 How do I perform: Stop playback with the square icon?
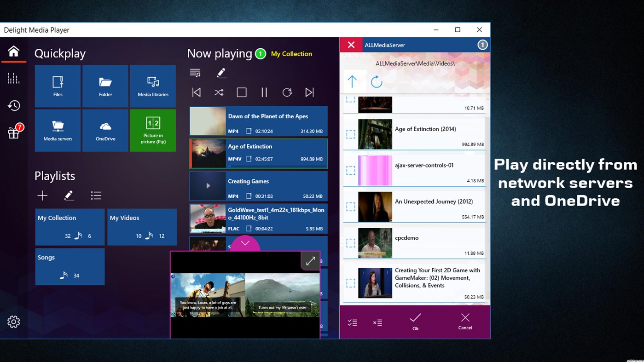[241, 92]
